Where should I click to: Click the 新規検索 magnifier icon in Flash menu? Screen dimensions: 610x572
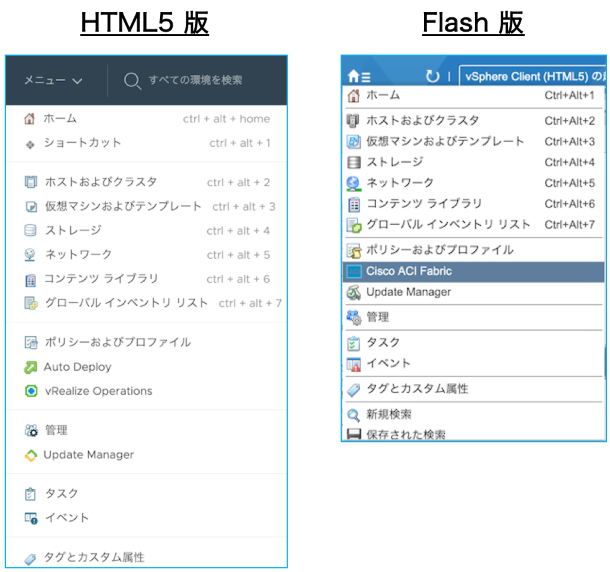click(353, 415)
